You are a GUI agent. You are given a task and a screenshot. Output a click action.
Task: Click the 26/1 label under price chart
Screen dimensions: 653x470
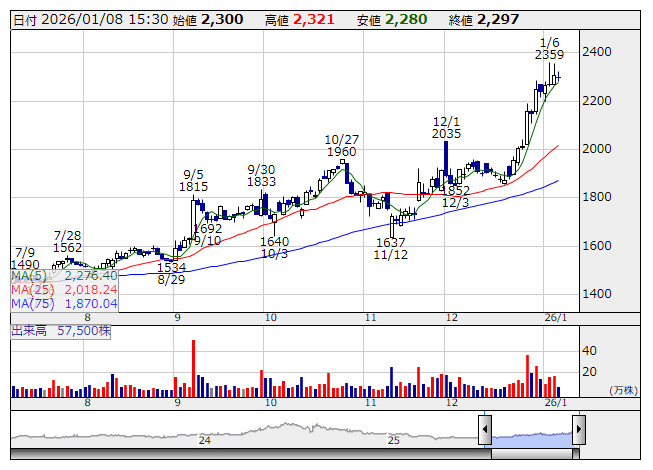click(x=556, y=318)
